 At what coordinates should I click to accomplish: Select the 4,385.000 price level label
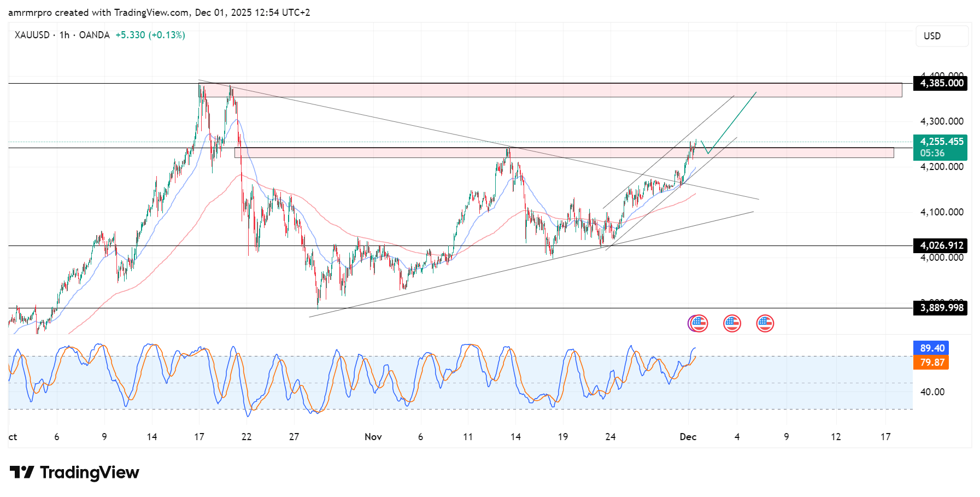[941, 83]
